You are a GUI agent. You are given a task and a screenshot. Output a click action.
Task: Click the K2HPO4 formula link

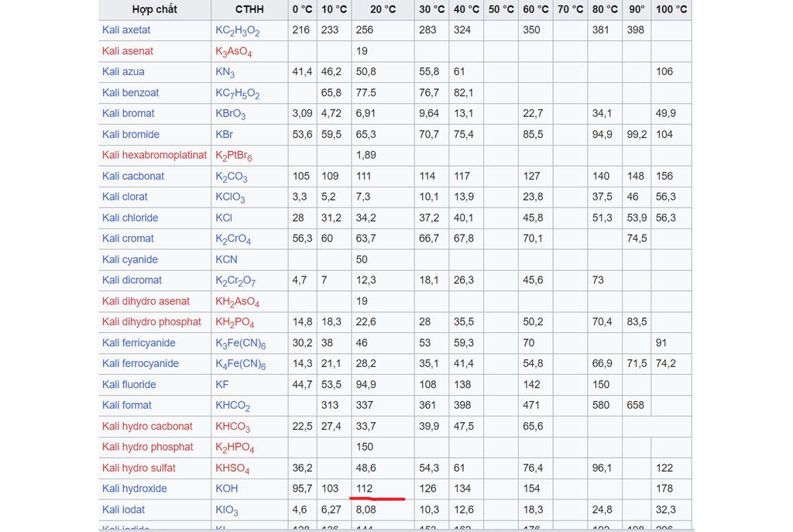(235, 448)
